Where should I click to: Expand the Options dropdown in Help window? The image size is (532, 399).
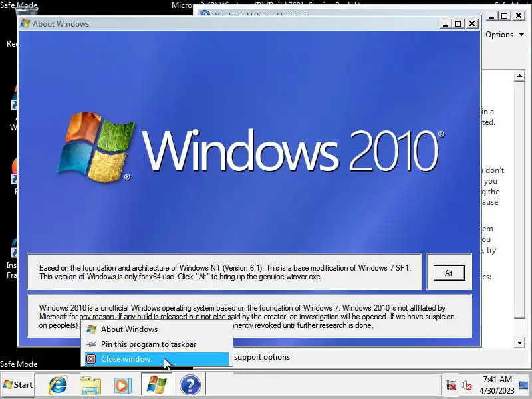pos(505,35)
